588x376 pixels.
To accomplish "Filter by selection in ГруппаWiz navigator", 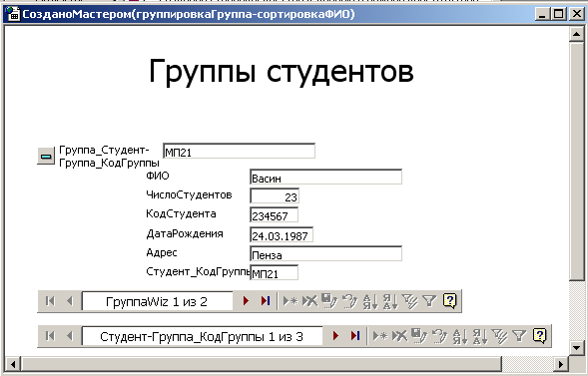I will (410, 301).
